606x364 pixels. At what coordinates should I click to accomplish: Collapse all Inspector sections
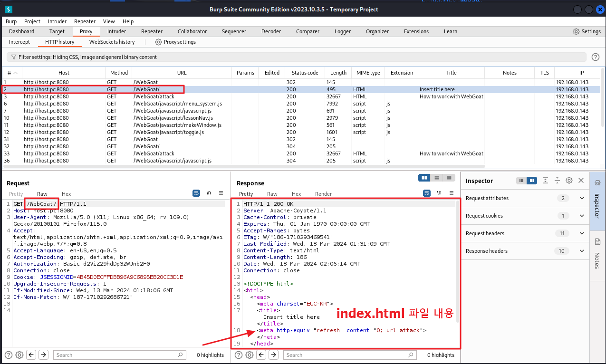(557, 181)
